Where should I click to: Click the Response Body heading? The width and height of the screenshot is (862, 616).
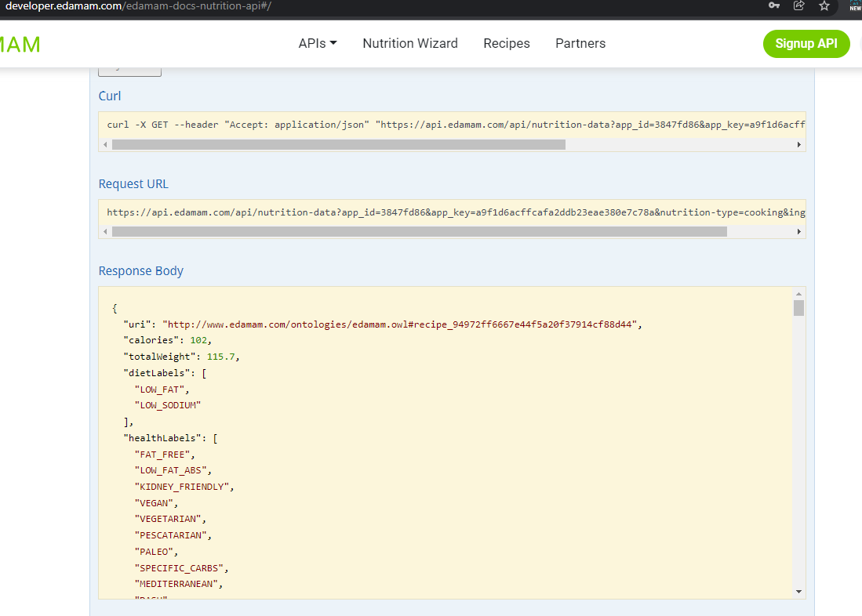pos(140,271)
